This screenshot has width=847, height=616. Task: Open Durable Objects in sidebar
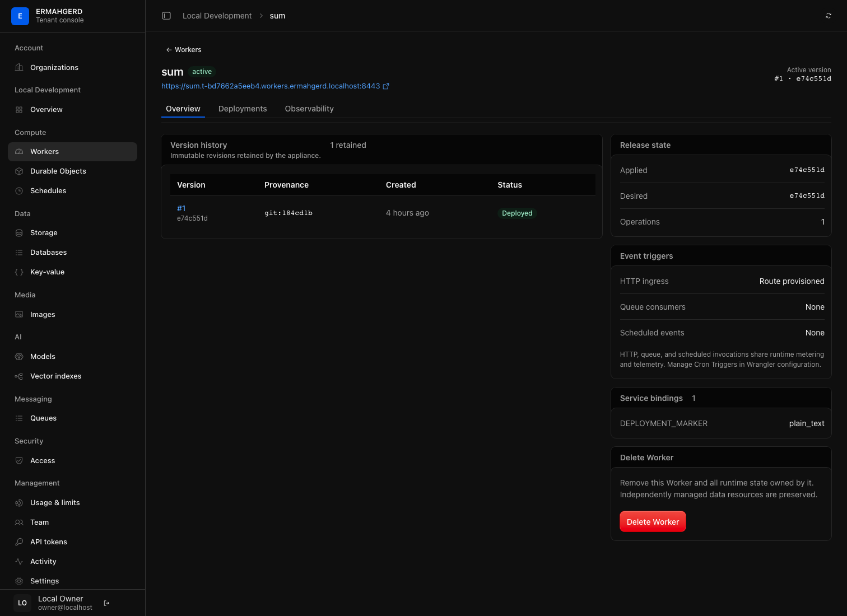73,171
